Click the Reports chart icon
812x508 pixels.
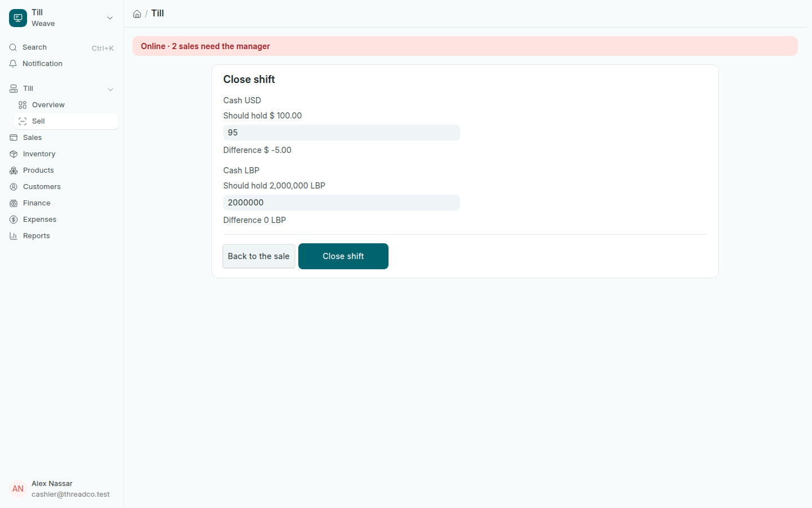(x=14, y=236)
